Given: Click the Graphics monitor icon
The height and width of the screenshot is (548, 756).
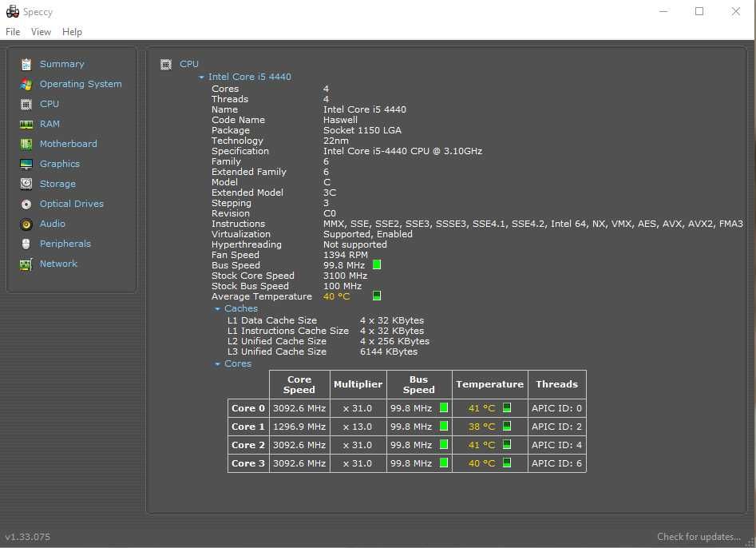Looking at the screenshot, I should coord(26,164).
